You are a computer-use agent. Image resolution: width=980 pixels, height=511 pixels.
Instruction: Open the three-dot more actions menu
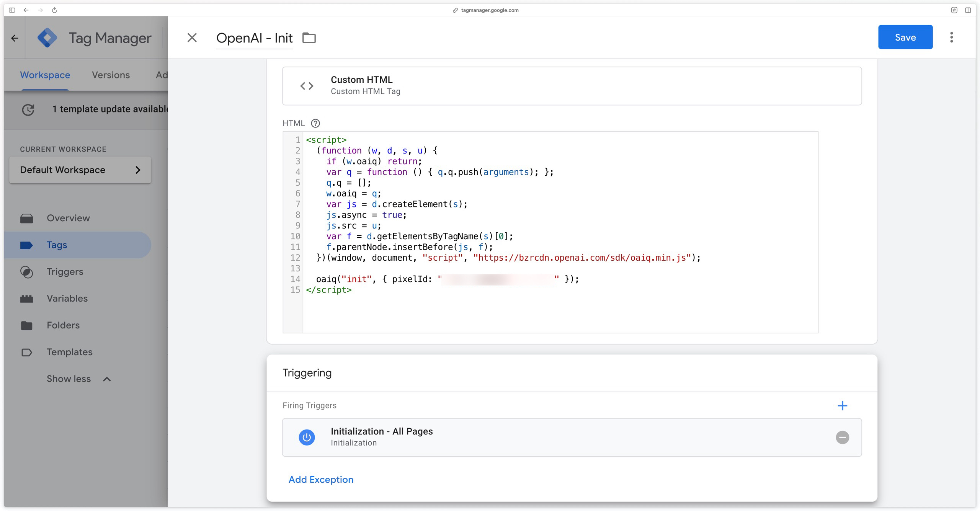[951, 37]
